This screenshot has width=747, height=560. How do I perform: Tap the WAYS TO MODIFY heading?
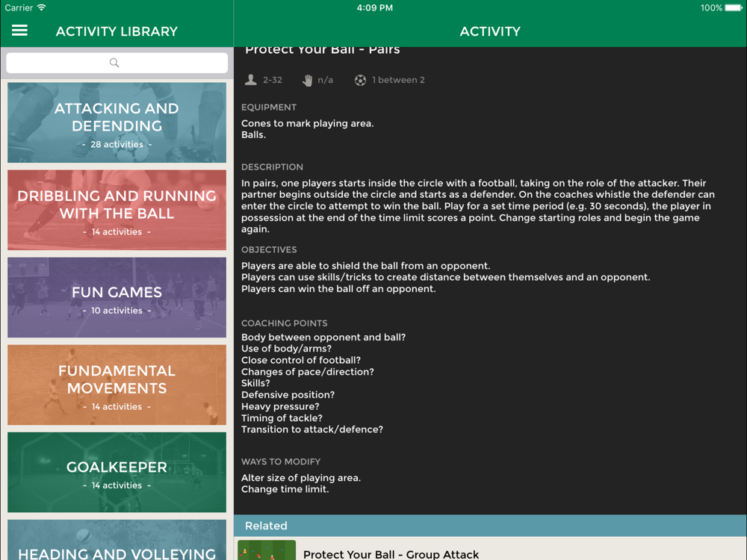(x=281, y=462)
